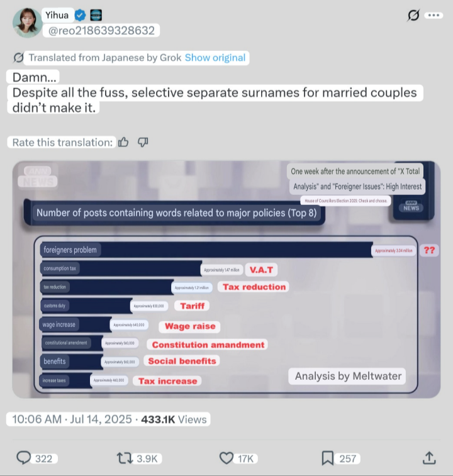This screenshot has height=476, width=453.
Task: Click the 433.1K Views count
Action: pyautogui.click(x=174, y=419)
